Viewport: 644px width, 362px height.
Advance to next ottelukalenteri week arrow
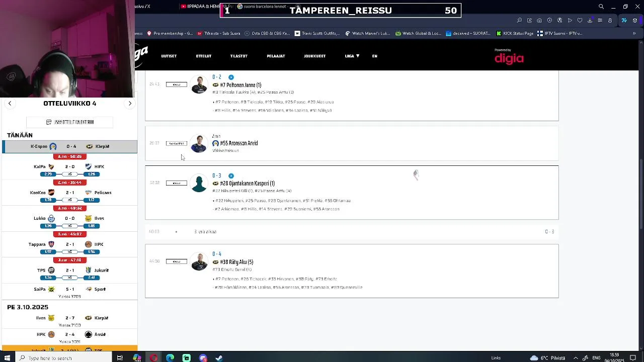130,103
